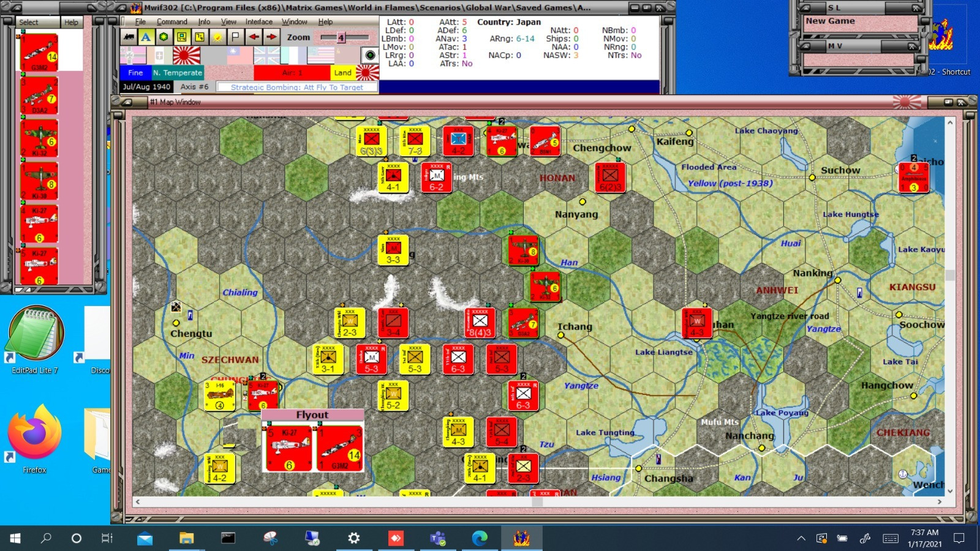Image resolution: width=980 pixels, height=551 pixels.
Task: Toggle the blue letter A toolbar button
Action: [x=146, y=37]
